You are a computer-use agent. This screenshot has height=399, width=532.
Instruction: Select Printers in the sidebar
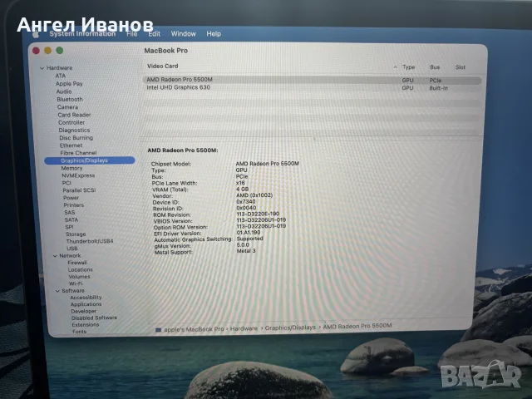click(x=74, y=205)
